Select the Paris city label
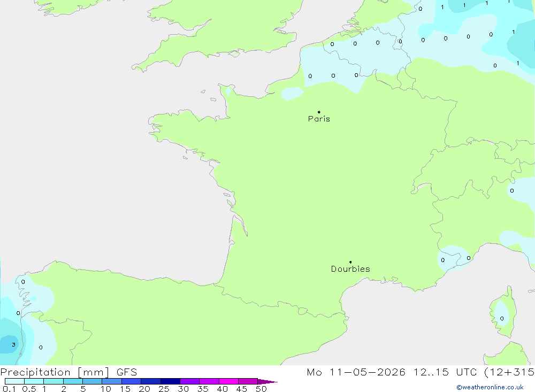This screenshot has height=392, width=535. [319, 119]
